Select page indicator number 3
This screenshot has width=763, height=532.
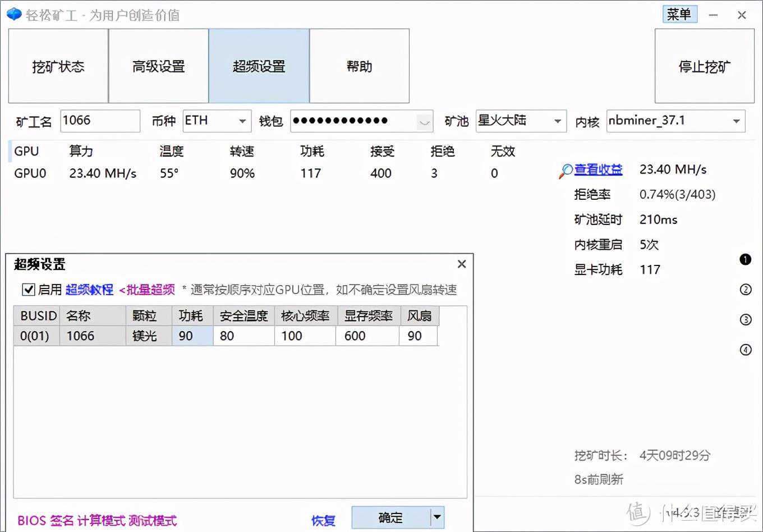[745, 320]
